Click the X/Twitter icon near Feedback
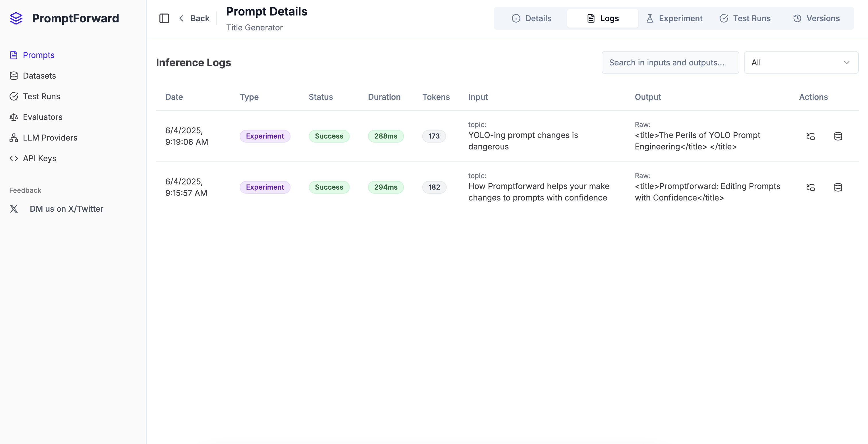This screenshot has width=868, height=444. coord(14,209)
